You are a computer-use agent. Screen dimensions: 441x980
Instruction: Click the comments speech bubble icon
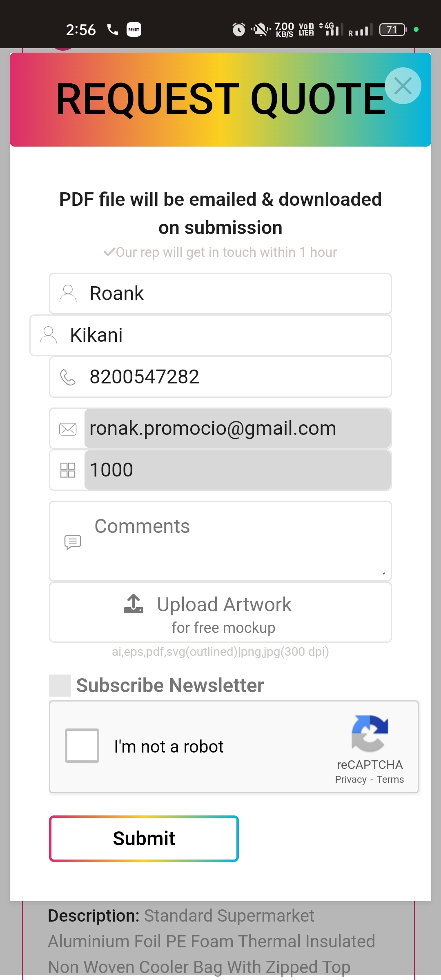coord(73,542)
